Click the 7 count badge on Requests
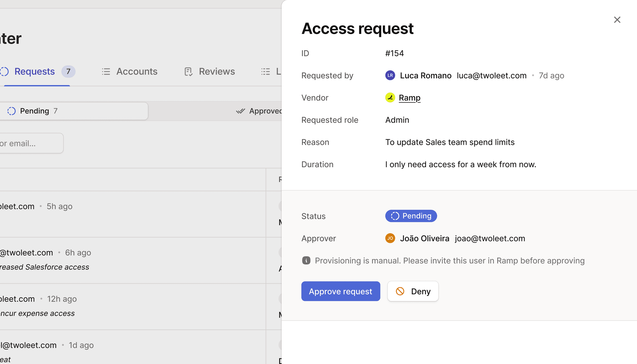Viewport: 637px width, 364px height. click(68, 71)
